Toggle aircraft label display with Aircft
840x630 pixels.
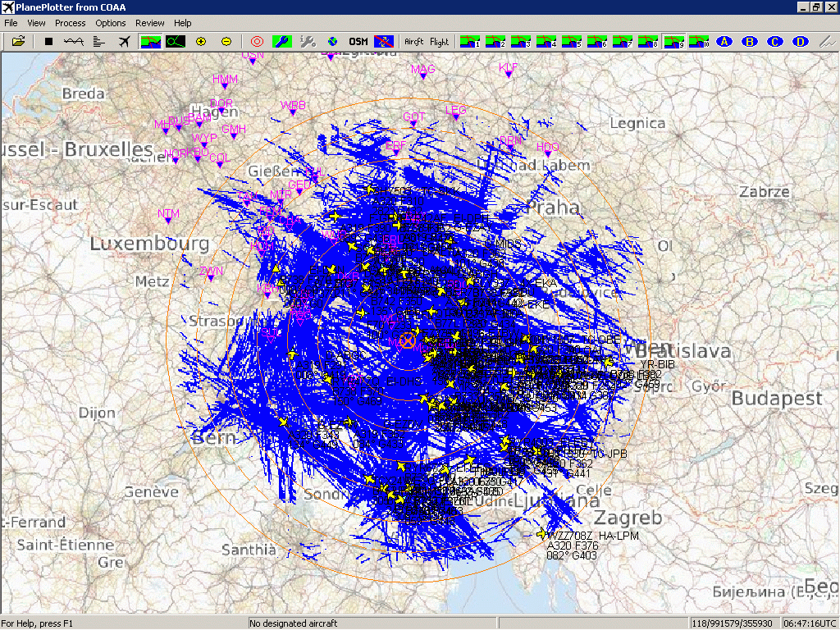tap(413, 41)
